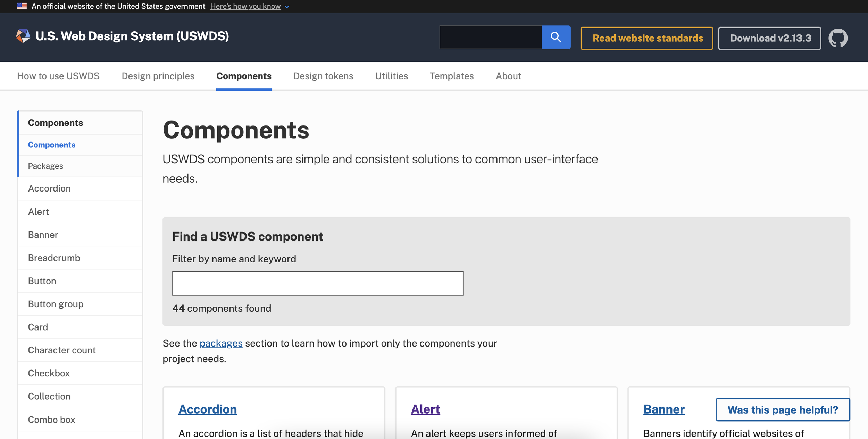
Task: Click Read website standards button
Action: click(646, 38)
